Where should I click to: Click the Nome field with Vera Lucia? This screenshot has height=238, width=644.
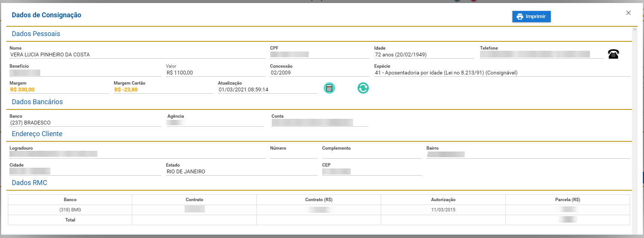[x=137, y=55]
